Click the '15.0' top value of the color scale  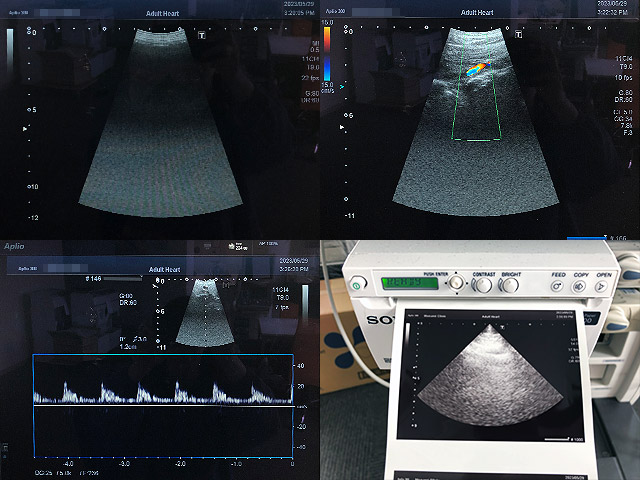click(x=327, y=22)
